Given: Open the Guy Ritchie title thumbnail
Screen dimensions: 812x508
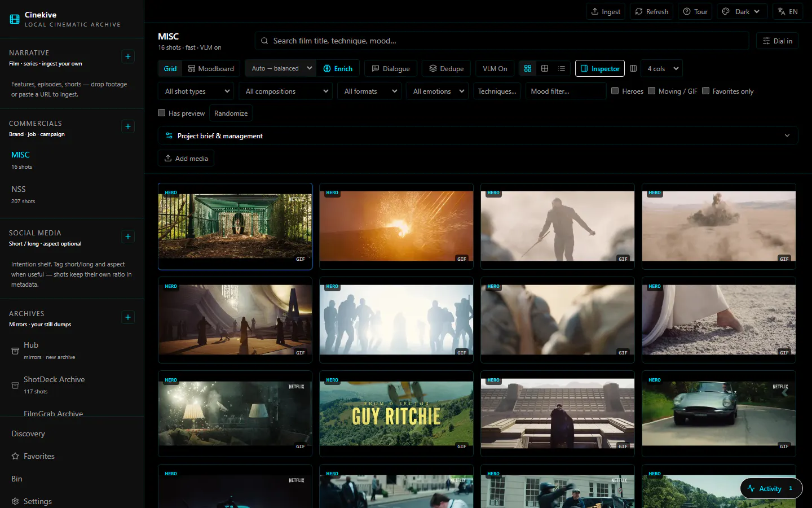Looking at the screenshot, I should [x=396, y=414].
